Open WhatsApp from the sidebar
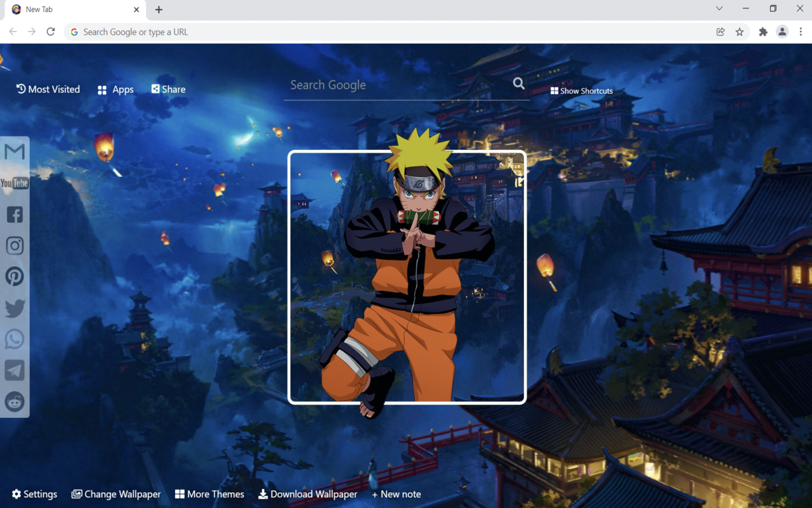 tap(15, 340)
